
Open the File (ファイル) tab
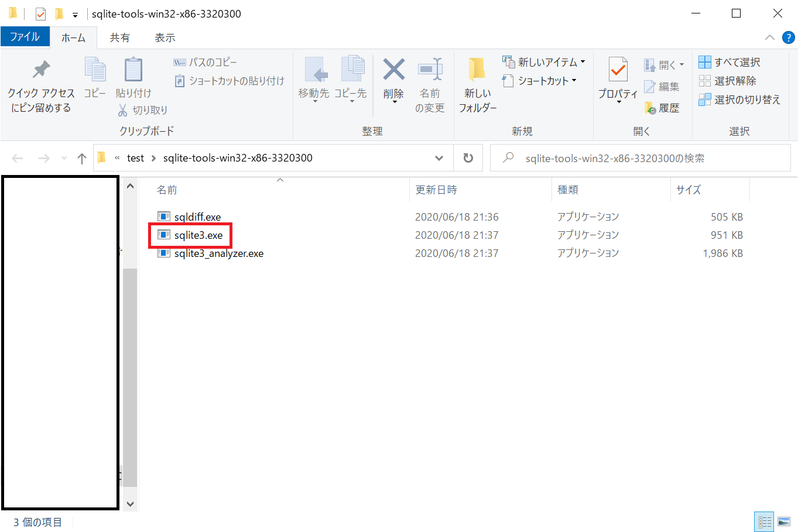(25, 37)
